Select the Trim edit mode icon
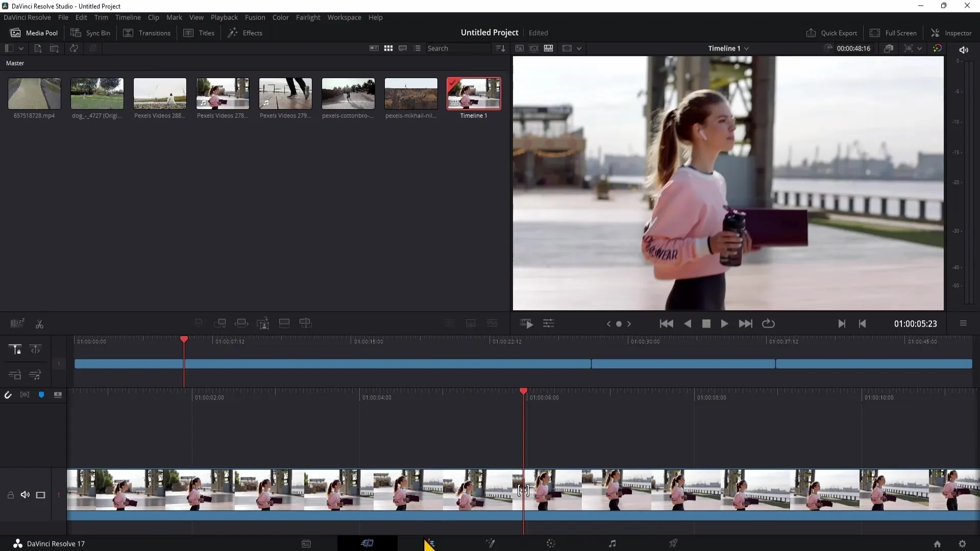Screen dimensions: 980x551 pyautogui.click(x=35, y=349)
